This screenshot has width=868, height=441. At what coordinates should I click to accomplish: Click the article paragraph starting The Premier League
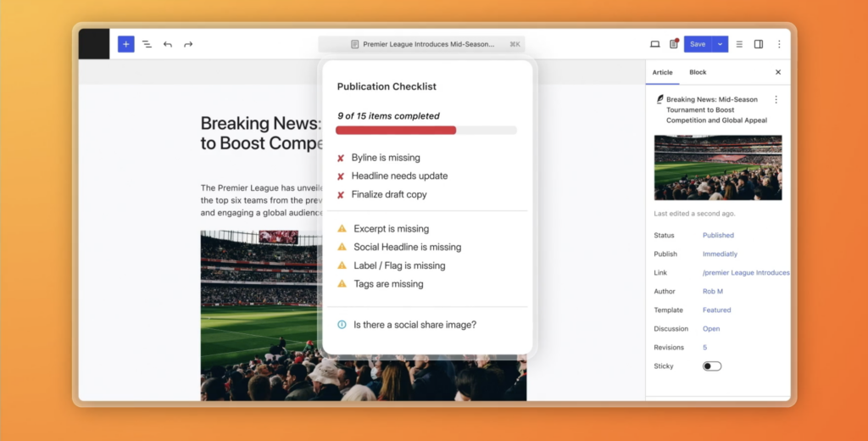(261, 200)
